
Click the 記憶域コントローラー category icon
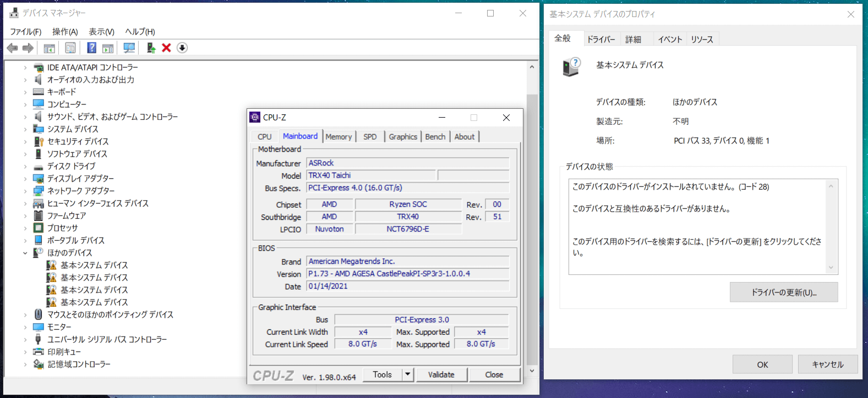point(39,364)
